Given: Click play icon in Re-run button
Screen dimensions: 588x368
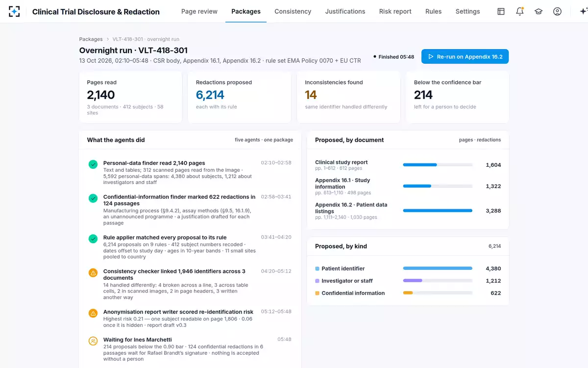Looking at the screenshot, I should click(x=431, y=56).
